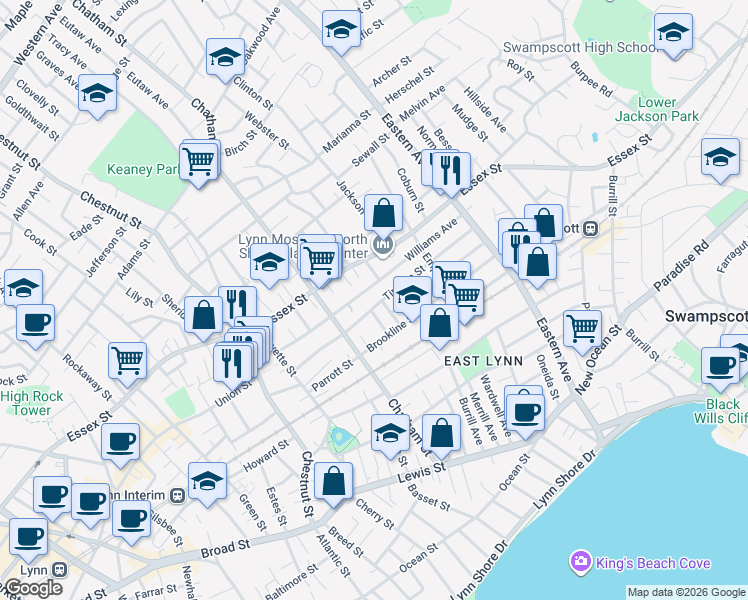Screen dimensions: 748x600
Task: Open the grocery cart marker on New Ocean St
Action: tap(582, 331)
